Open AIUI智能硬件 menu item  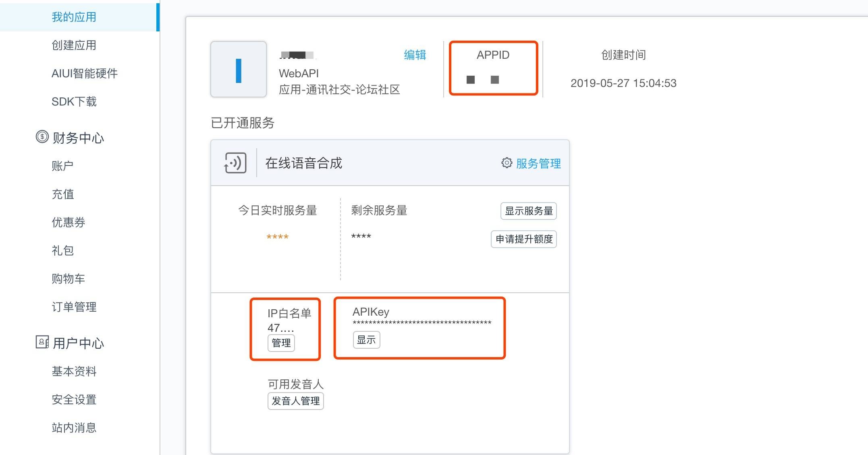[x=85, y=73]
